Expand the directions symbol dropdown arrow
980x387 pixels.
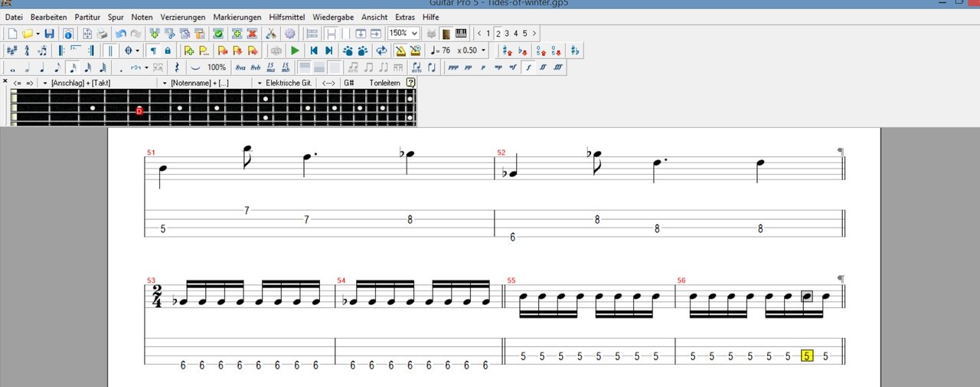click(137, 51)
